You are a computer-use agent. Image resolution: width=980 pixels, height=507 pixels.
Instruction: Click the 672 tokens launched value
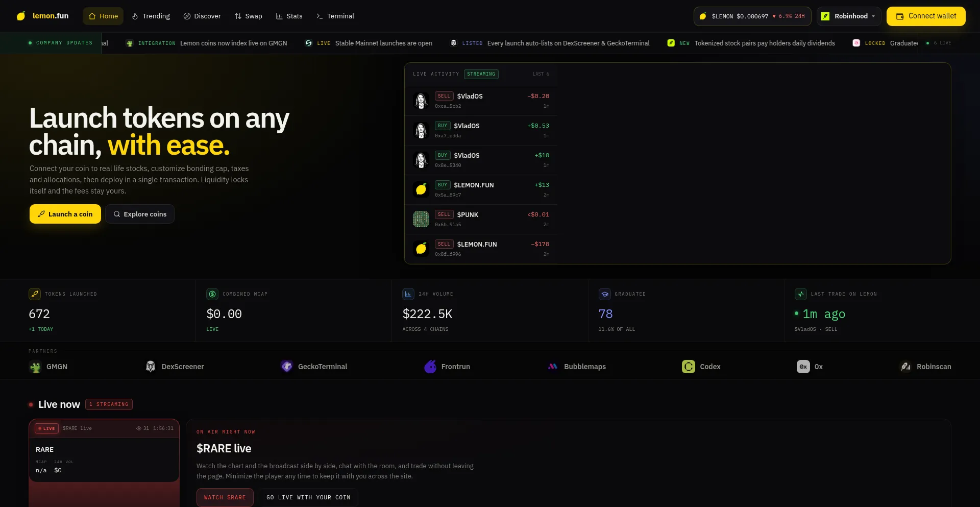pos(39,314)
